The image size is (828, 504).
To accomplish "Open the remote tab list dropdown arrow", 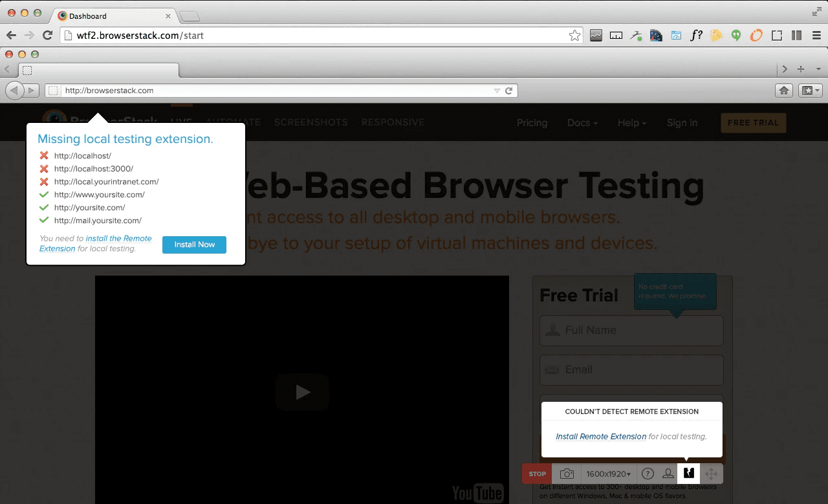I will tap(818, 69).
